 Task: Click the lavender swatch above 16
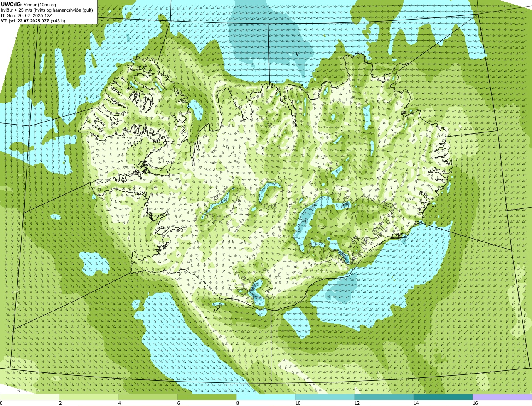502,397
